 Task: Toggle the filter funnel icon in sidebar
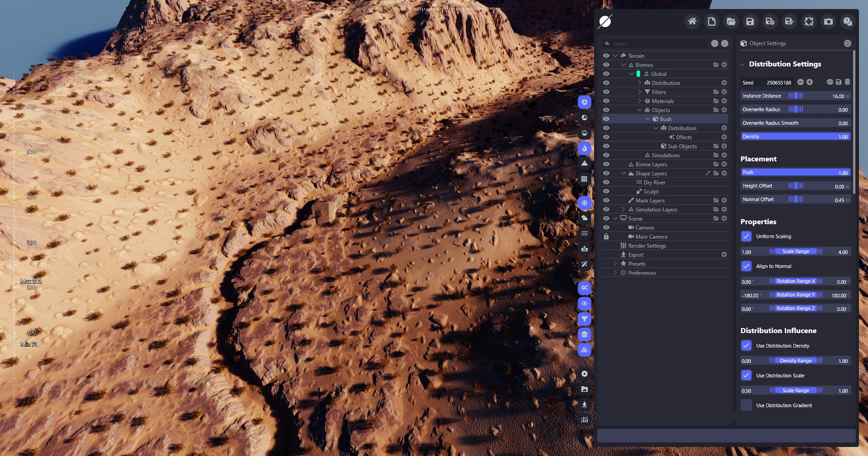pyautogui.click(x=585, y=319)
